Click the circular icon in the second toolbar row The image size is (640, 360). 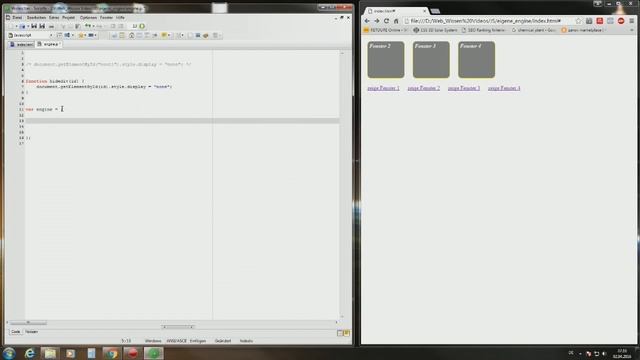click(131, 36)
